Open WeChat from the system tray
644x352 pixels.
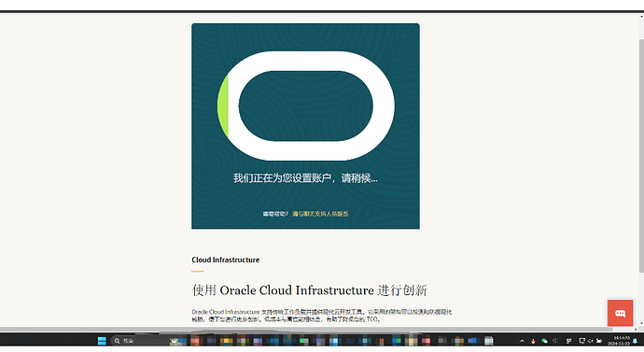coord(545,341)
